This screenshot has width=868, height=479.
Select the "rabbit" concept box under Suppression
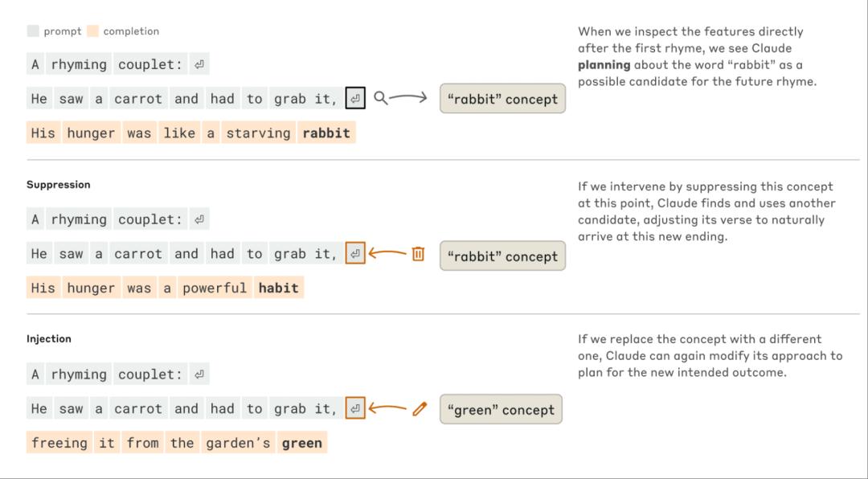click(x=502, y=256)
